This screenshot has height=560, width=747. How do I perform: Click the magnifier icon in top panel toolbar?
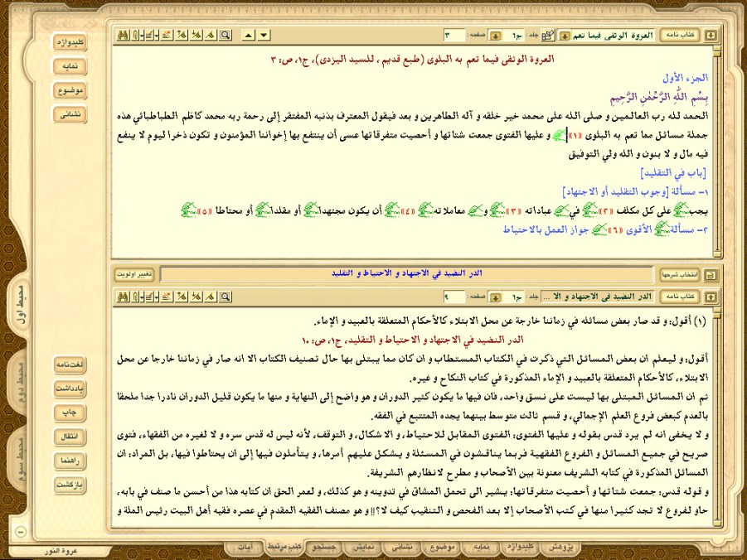[x=224, y=36]
